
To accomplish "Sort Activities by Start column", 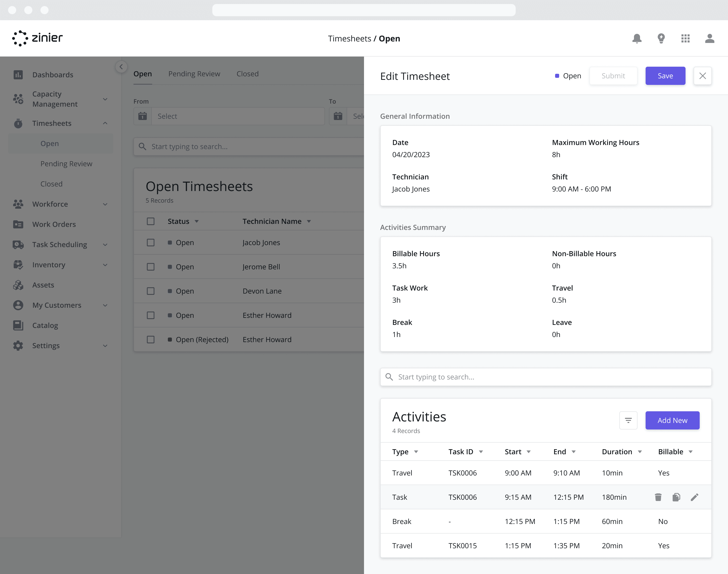I will click(x=529, y=452).
